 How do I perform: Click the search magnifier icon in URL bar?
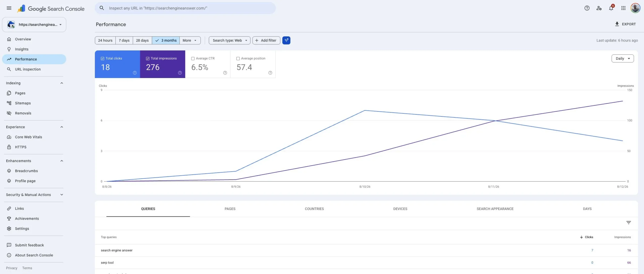102,8
